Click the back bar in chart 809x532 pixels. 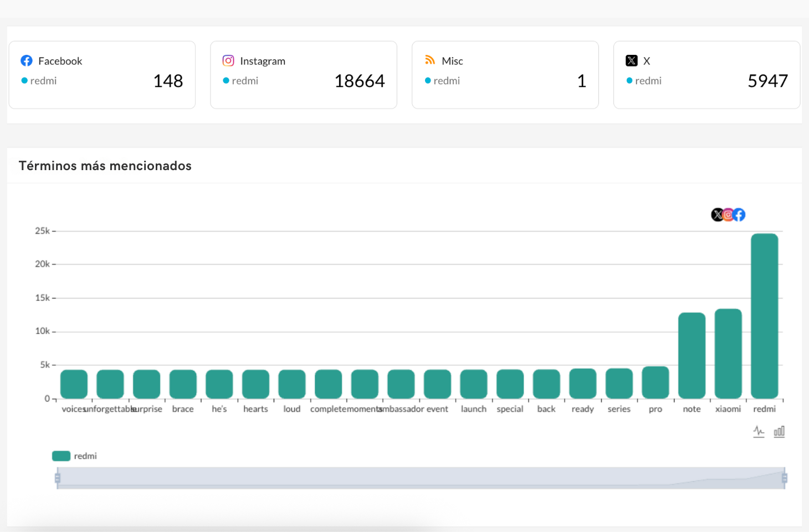(x=546, y=384)
